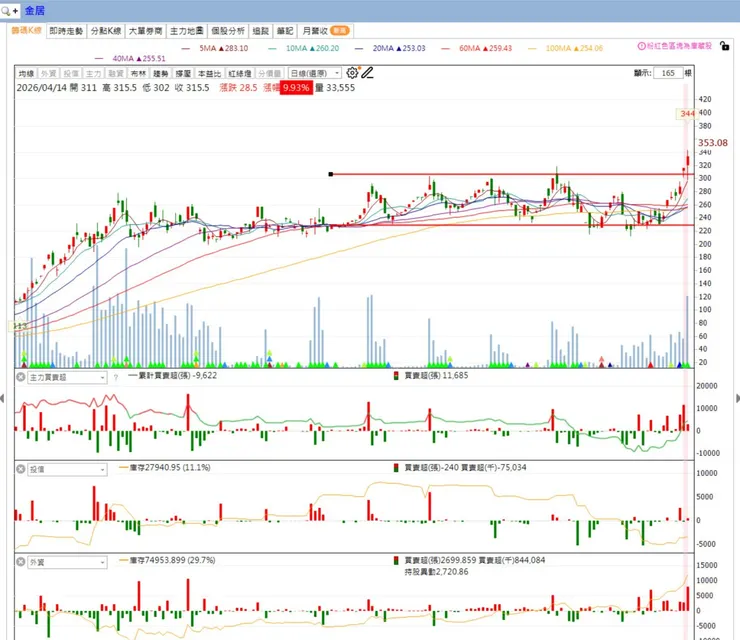Click 累計買賣超(張) -9,622 legend text

(178, 376)
